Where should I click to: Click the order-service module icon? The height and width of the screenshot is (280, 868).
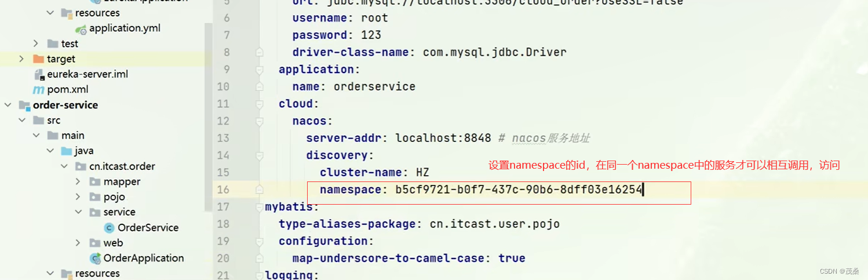click(24, 105)
